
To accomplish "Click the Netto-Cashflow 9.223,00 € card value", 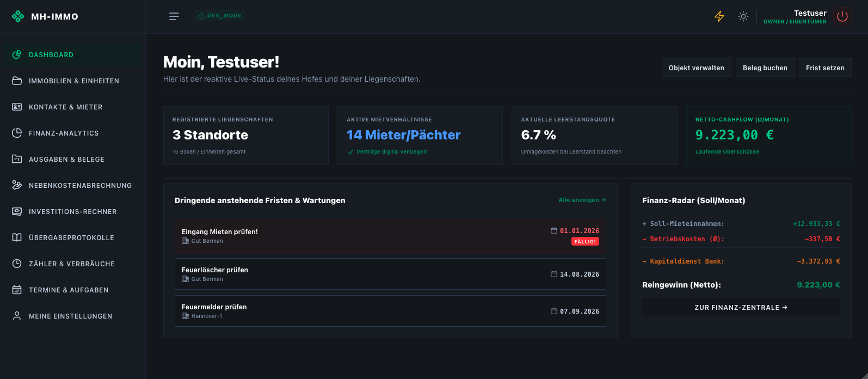I will 735,135.
